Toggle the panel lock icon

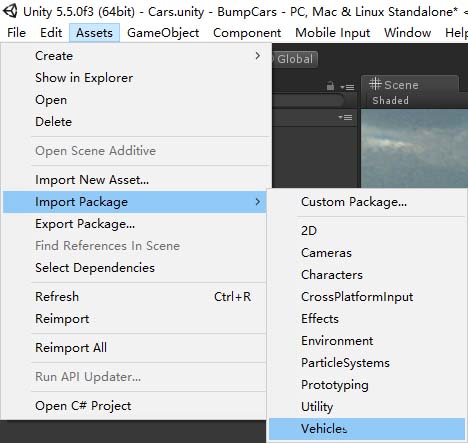point(330,86)
